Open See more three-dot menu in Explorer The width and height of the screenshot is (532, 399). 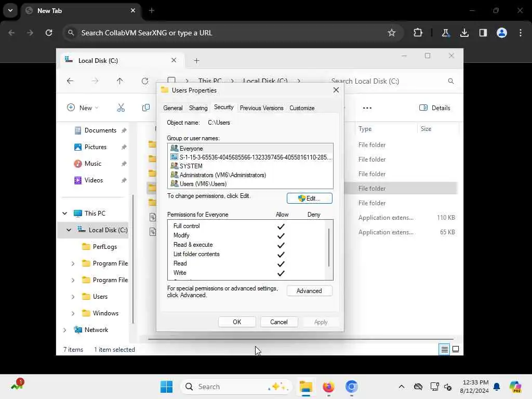pos(367,108)
